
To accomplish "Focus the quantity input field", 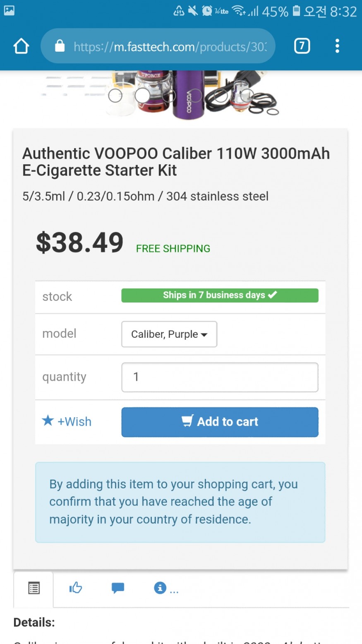I will 220,377.
